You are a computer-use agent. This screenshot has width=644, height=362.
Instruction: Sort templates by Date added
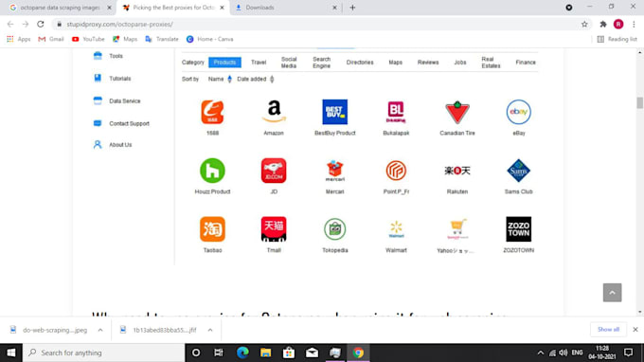[256, 79]
